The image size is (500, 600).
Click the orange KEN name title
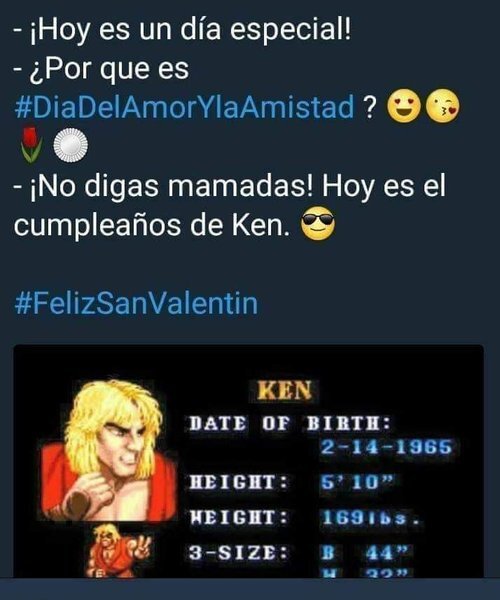pyautogui.click(x=285, y=391)
